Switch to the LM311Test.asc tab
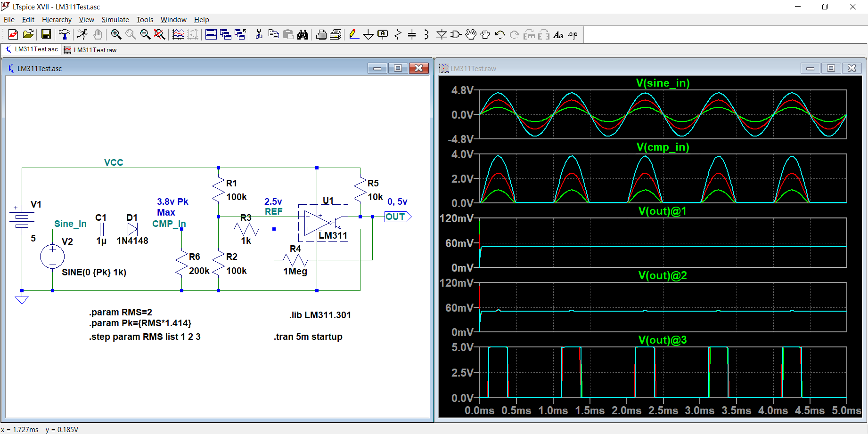 [32, 49]
